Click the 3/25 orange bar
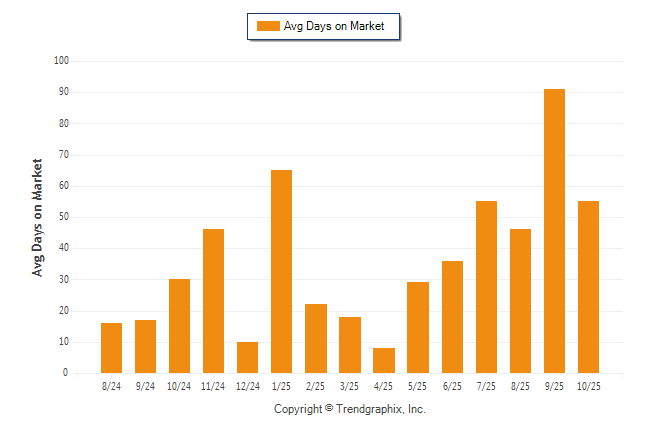 click(350, 345)
